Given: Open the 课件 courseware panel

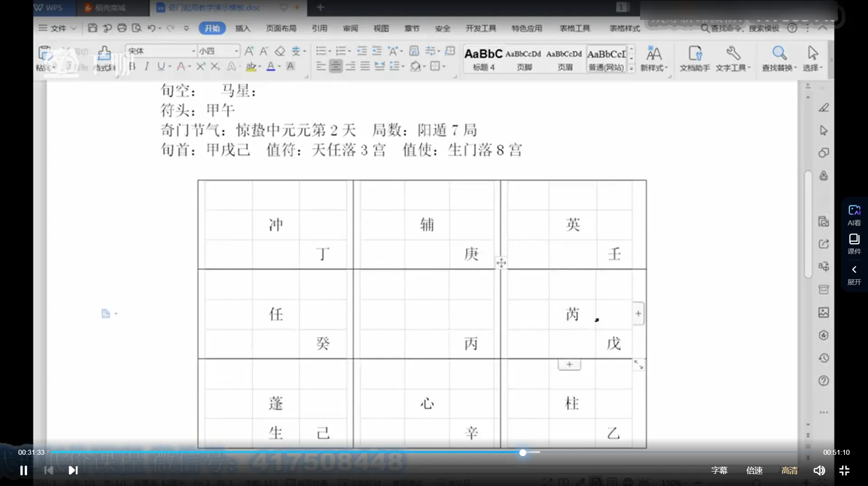Looking at the screenshot, I should point(854,244).
